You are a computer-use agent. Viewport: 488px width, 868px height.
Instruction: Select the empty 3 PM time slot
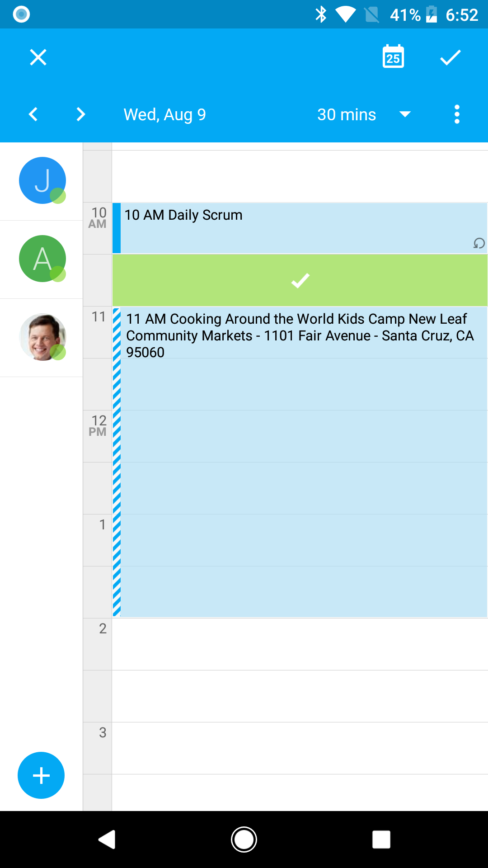click(x=300, y=748)
